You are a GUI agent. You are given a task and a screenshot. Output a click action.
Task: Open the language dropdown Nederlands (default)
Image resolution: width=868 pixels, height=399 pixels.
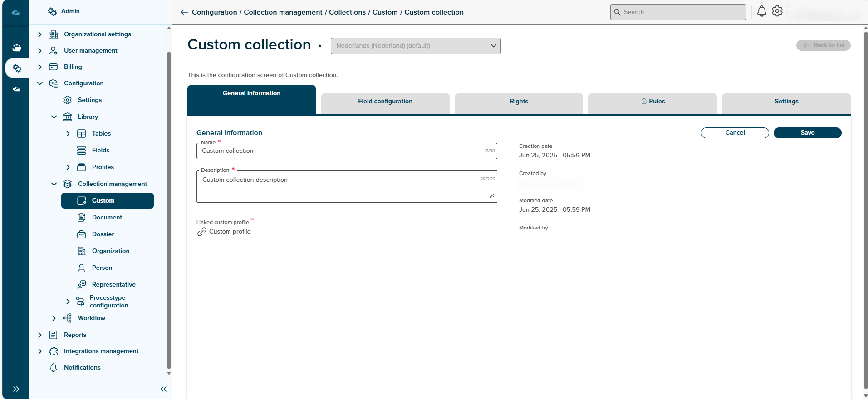pyautogui.click(x=415, y=46)
